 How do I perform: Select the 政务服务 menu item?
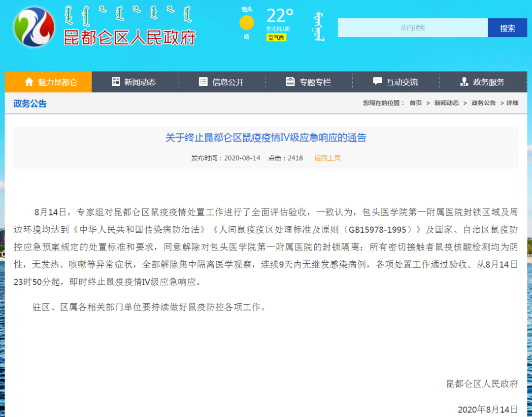(x=489, y=82)
